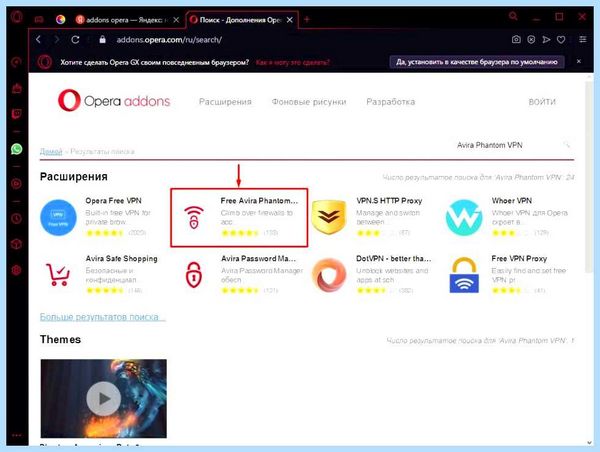600x452 pixels.
Task: Click the DotVPN orange icon
Action: click(329, 275)
